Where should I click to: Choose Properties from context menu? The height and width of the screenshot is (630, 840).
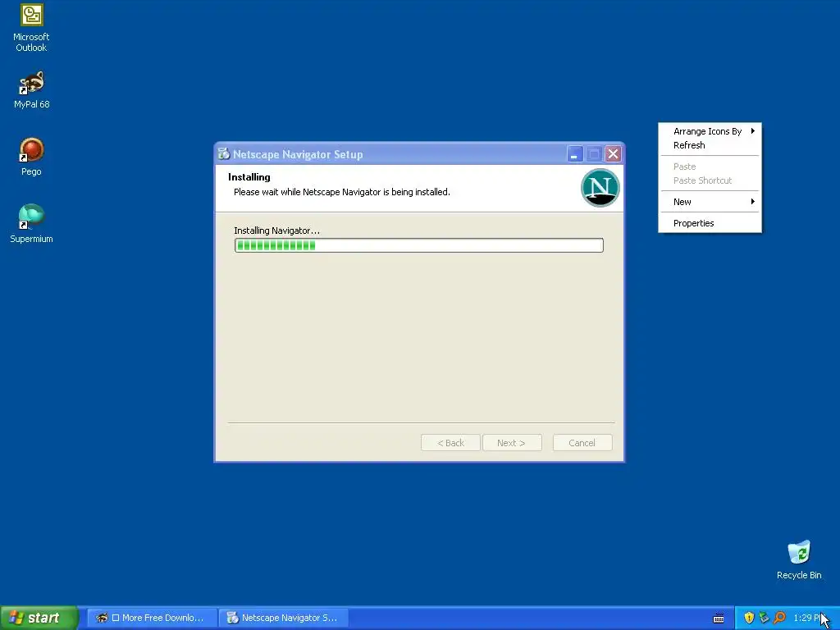[710, 223]
